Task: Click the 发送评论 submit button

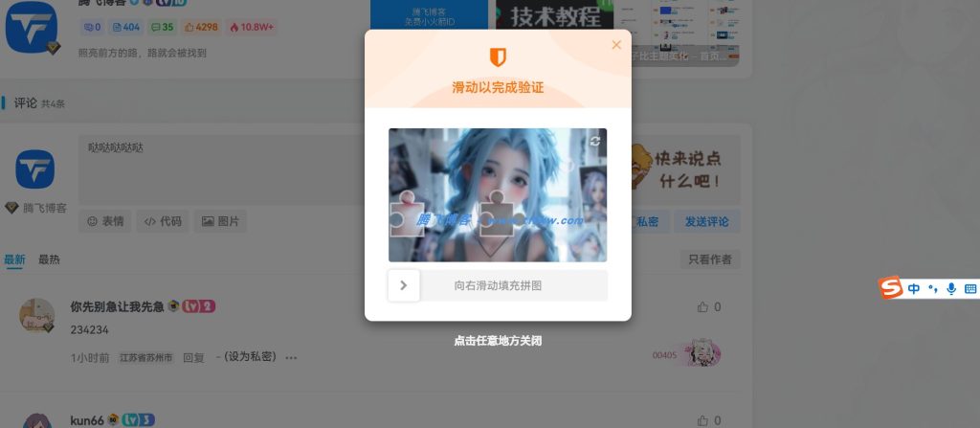Action: 706,221
